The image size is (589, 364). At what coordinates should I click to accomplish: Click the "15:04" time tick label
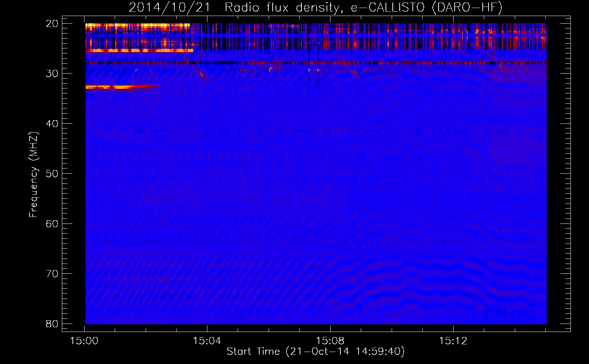click(207, 341)
